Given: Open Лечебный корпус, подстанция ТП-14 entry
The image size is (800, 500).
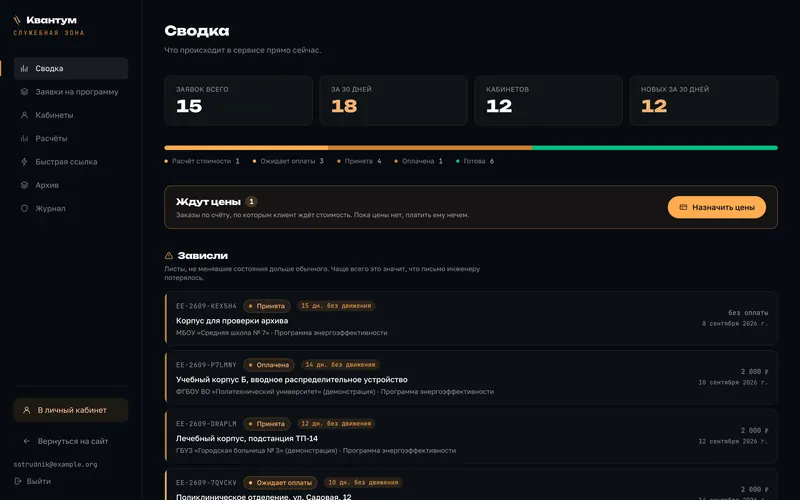Looking at the screenshot, I should pos(471,436).
